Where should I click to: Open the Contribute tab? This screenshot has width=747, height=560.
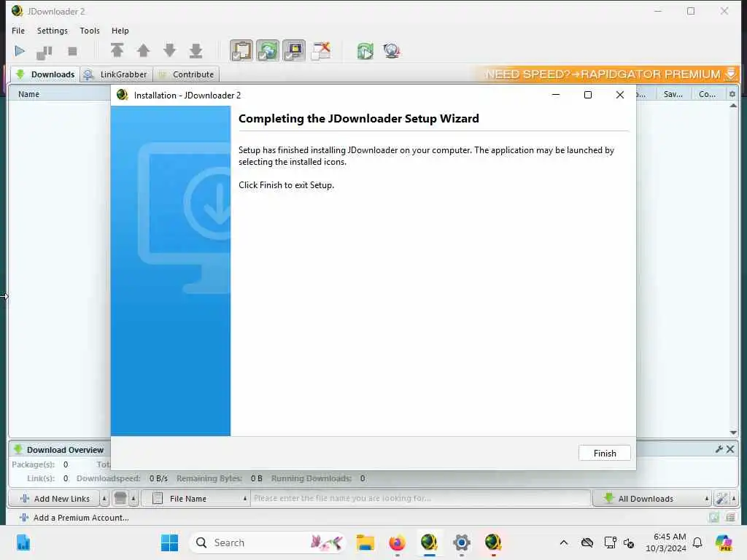[186, 74]
